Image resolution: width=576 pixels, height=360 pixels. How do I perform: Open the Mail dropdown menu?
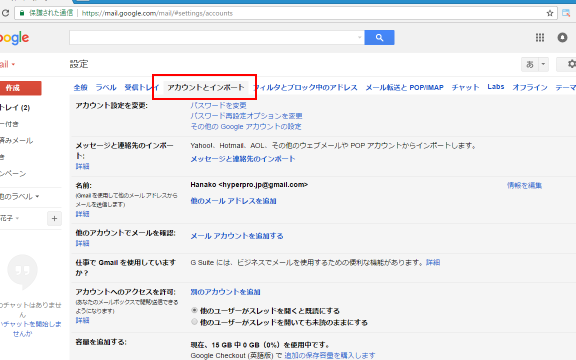(x=8, y=64)
